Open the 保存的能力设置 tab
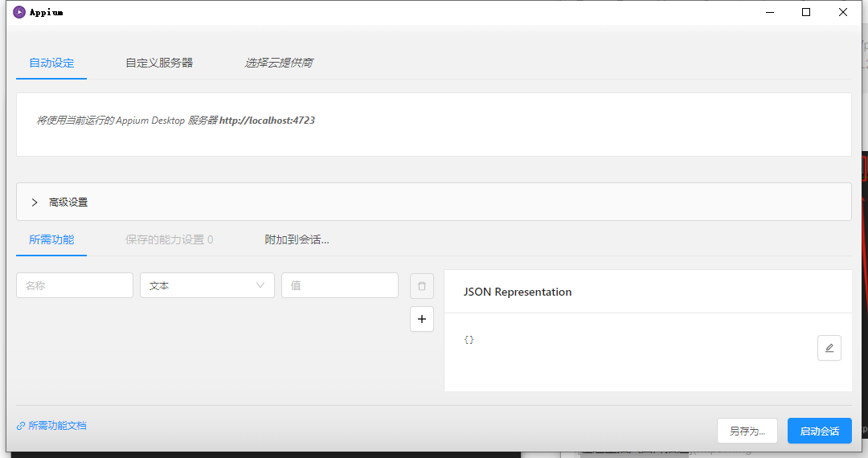The image size is (868, 458). (x=169, y=239)
